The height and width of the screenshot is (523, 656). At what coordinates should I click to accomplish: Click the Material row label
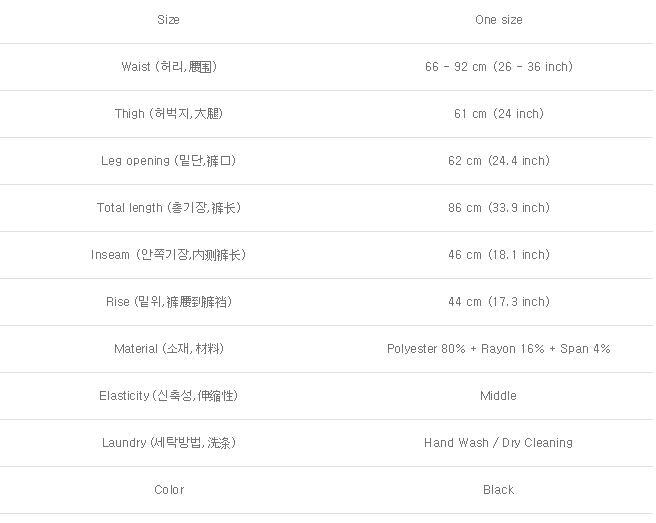168,349
